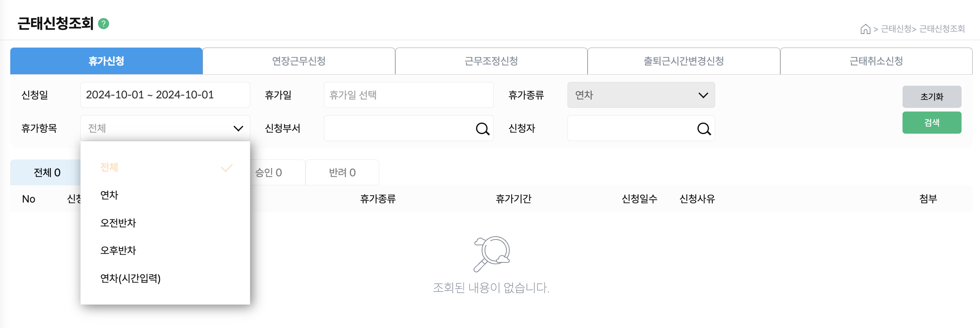The height and width of the screenshot is (328, 980).
Task: Select the checked 전체 option
Action: tap(109, 167)
